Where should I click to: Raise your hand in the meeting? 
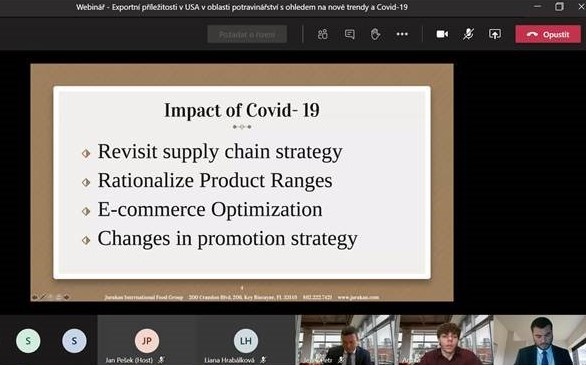coord(375,34)
